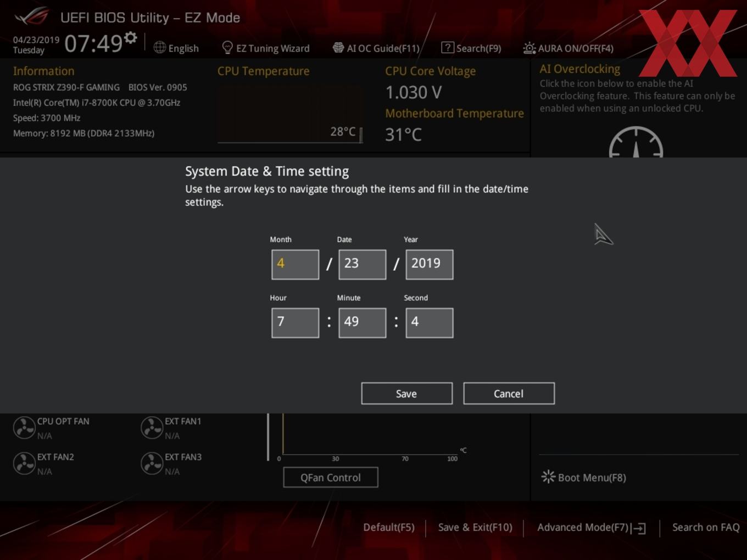Click the Tuesday weekday text
Viewport: 747px width, 560px height.
(x=29, y=51)
